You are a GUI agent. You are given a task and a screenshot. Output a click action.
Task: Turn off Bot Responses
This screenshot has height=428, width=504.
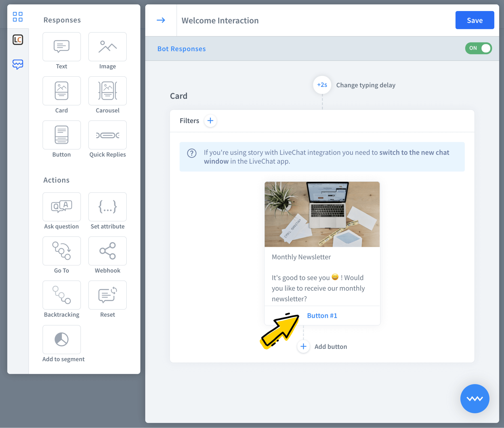(478, 48)
